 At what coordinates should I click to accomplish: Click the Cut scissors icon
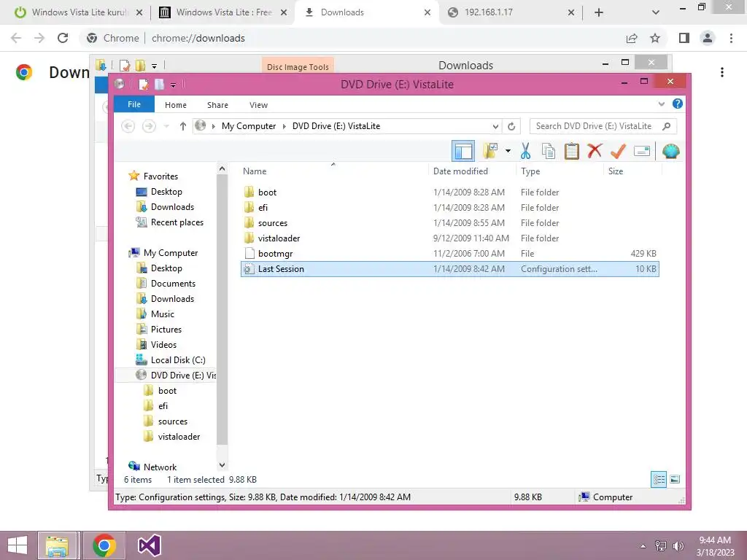click(525, 152)
